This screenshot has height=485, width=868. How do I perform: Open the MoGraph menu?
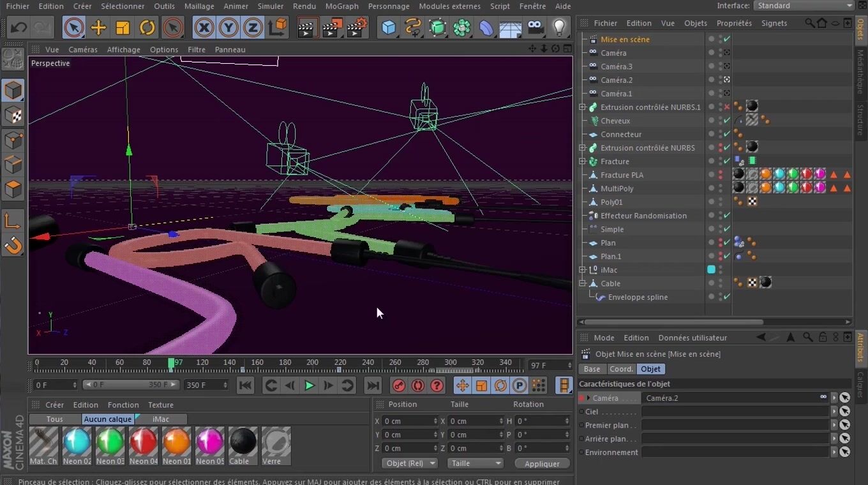pyautogui.click(x=341, y=6)
